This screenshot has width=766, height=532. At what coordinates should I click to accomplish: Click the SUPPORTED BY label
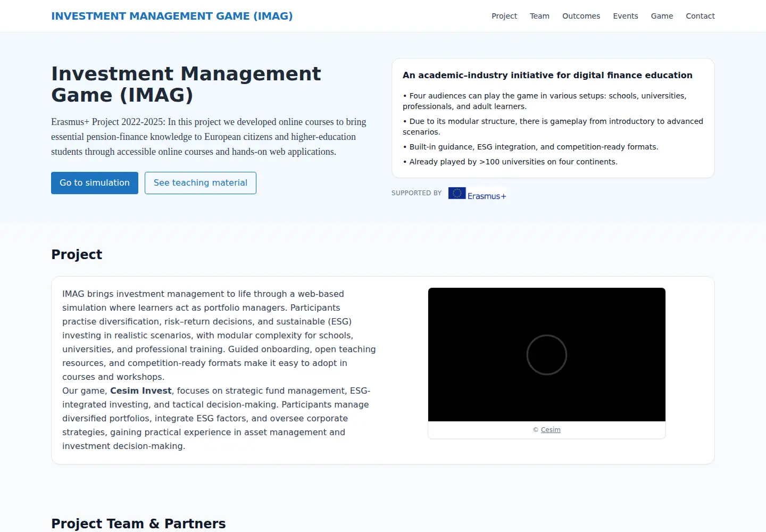click(x=417, y=193)
